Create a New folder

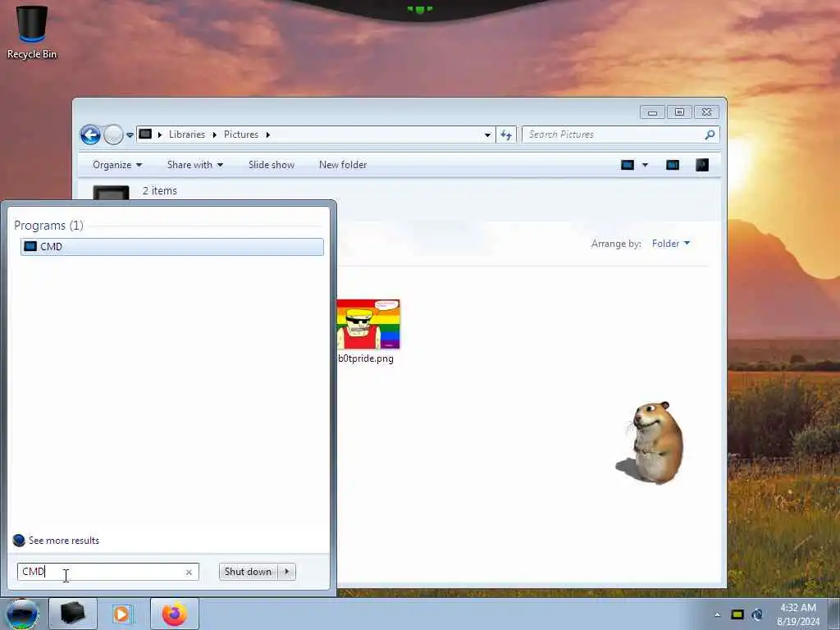click(343, 164)
